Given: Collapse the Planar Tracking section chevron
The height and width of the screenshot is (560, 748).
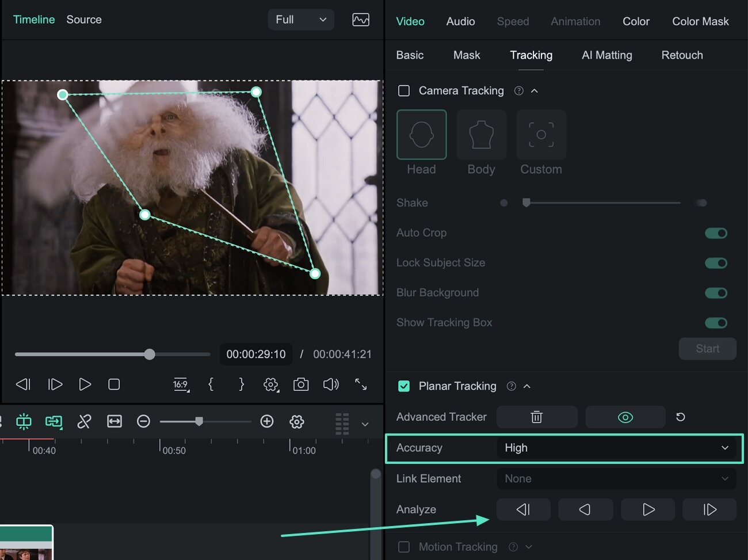Looking at the screenshot, I should tap(527, 386).
